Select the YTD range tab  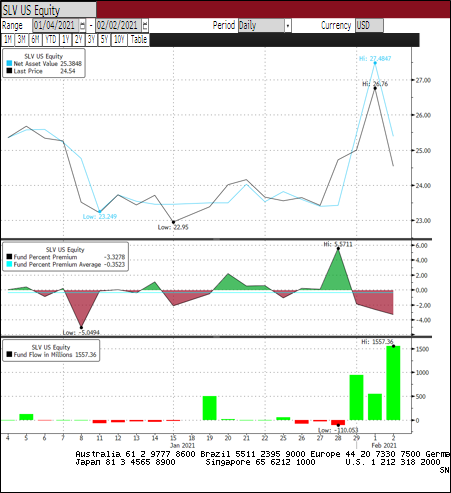pyautogui.click(x=51, y=40)
